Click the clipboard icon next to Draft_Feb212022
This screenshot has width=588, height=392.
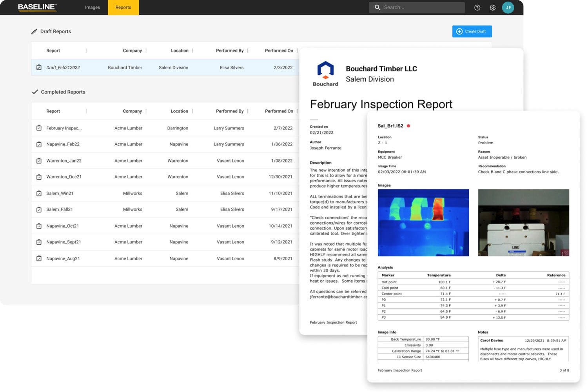coord(39,67)
